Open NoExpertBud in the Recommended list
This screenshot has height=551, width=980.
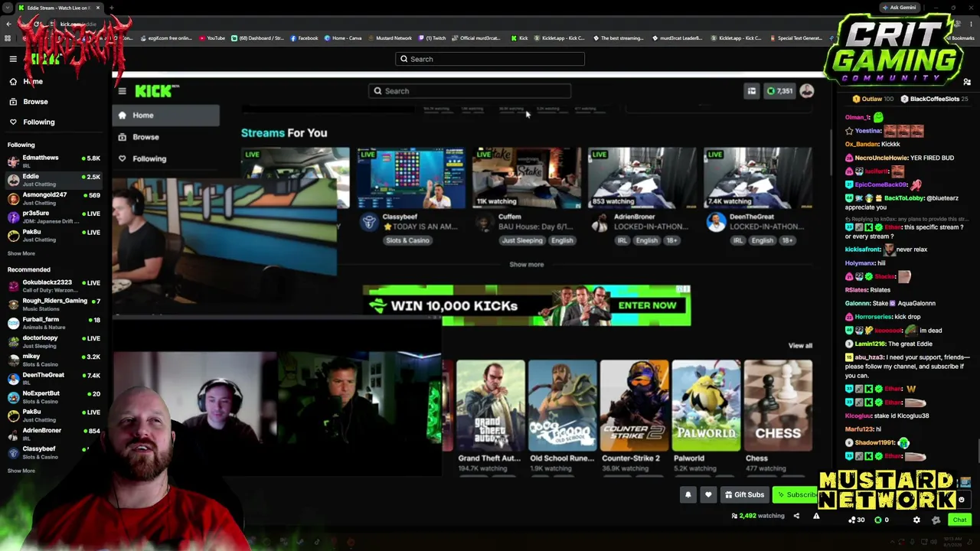[x=54, y=396]
